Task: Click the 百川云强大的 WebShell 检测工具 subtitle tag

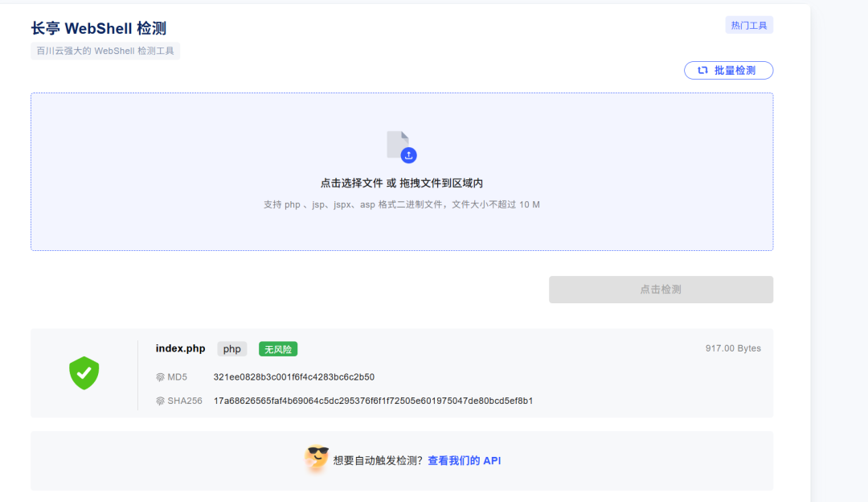Action: click(x=104, y=51)
